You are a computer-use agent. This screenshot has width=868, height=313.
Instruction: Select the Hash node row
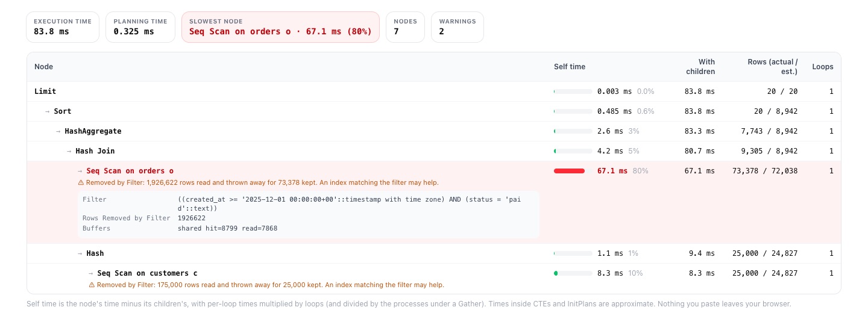click(x=433, y=253)
